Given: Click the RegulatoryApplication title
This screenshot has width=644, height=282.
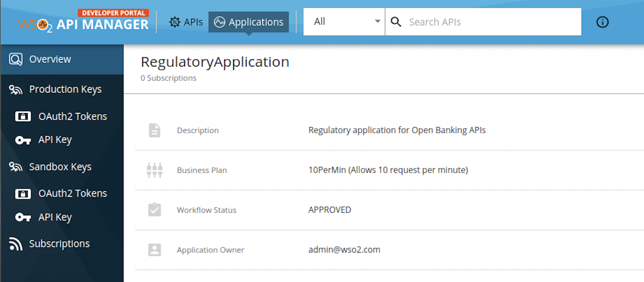Looking at the screenshot, I should [x=215, y=62].
